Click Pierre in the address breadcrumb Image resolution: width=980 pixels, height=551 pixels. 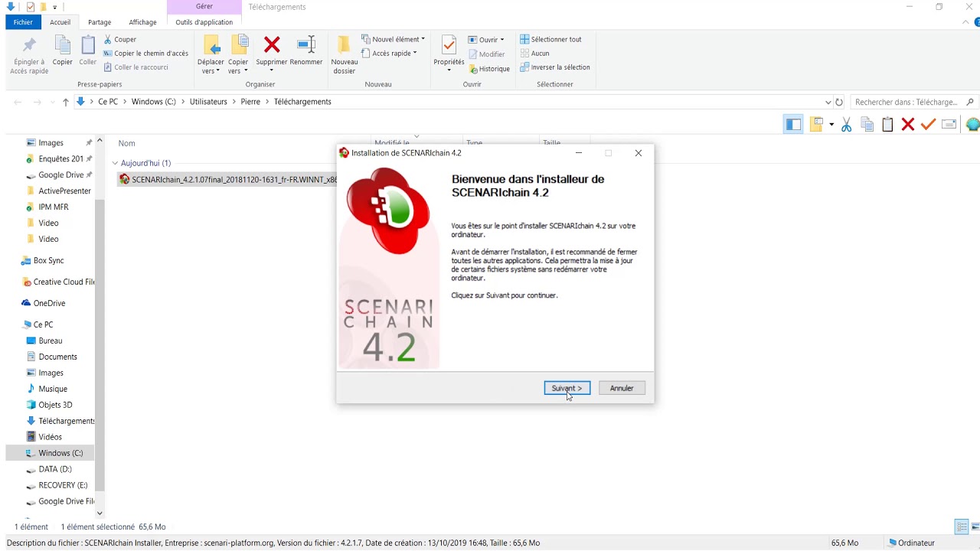pyautogui.click(x=250, y=102)
